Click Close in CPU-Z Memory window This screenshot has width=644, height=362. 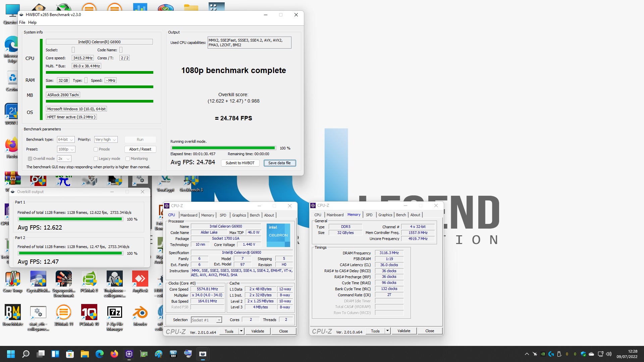tap(430, 331)
